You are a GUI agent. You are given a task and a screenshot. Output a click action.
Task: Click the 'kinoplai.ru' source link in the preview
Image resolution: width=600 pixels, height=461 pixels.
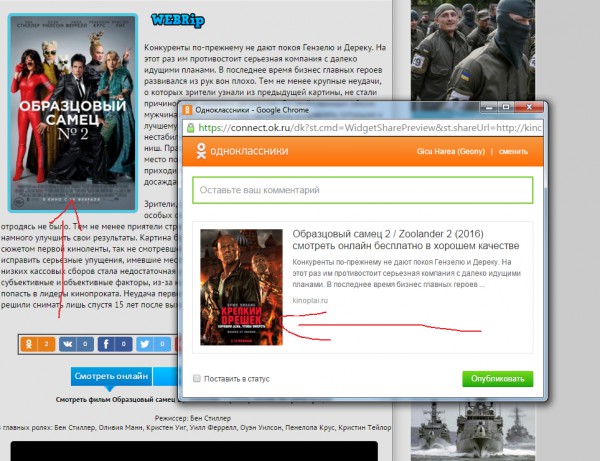click(x=310, y=300)
